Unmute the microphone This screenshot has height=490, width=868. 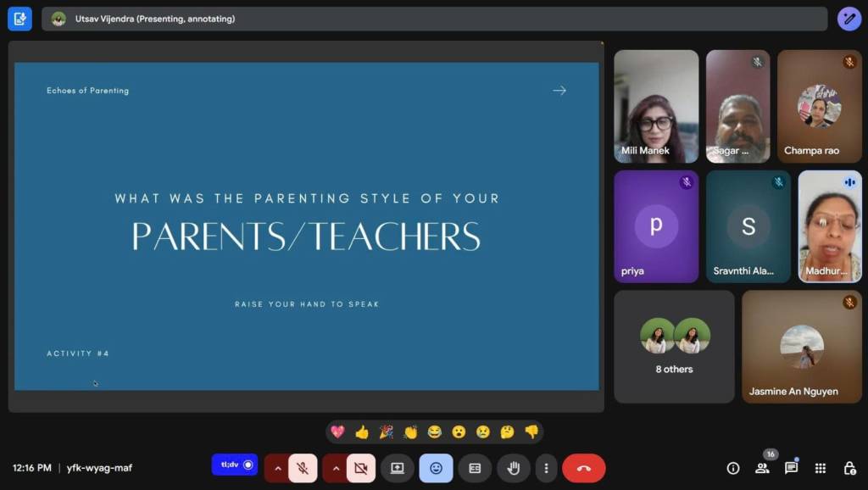click(x=303, y=468)
